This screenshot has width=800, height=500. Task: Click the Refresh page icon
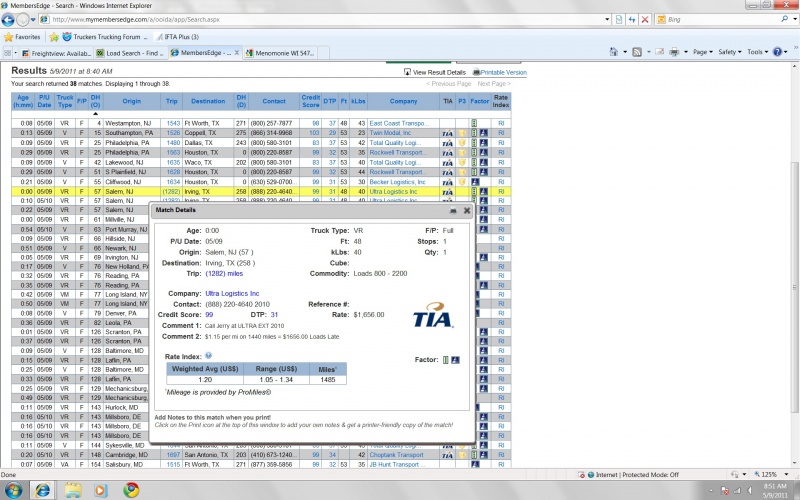coord(632,19)
